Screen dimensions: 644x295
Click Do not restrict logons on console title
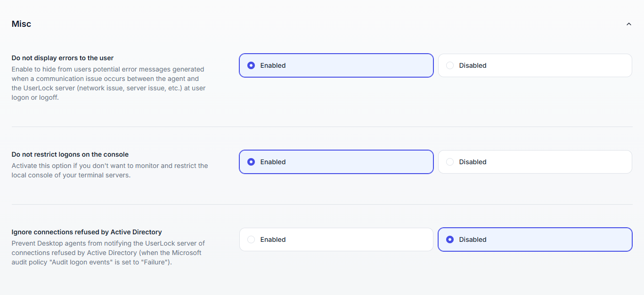click(x=70, y=154)
